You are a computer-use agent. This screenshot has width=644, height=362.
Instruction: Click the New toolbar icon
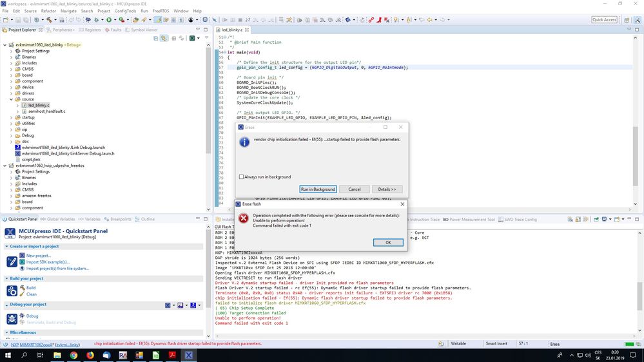(6, 20)
